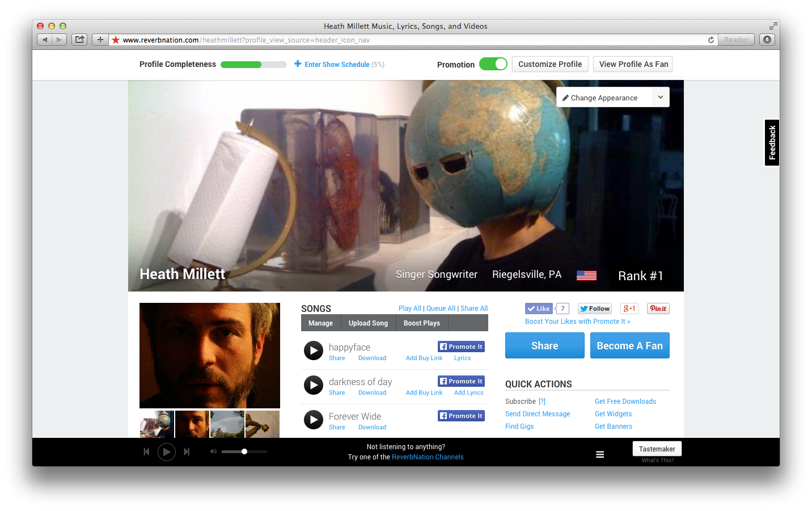The width and height of the screenshot is (812, 511).
Task: Click the Enter Show Schedule link
Action: click(x=337, y=65)
